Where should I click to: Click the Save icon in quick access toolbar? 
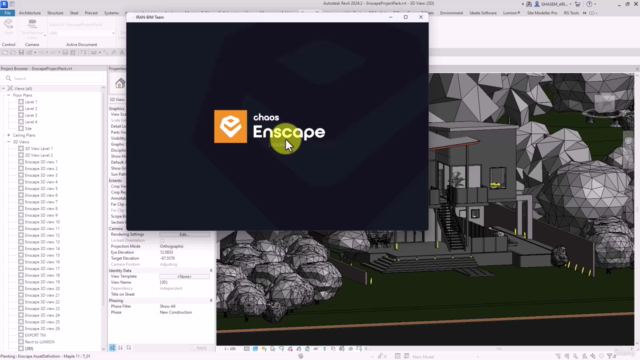point(21,53)
